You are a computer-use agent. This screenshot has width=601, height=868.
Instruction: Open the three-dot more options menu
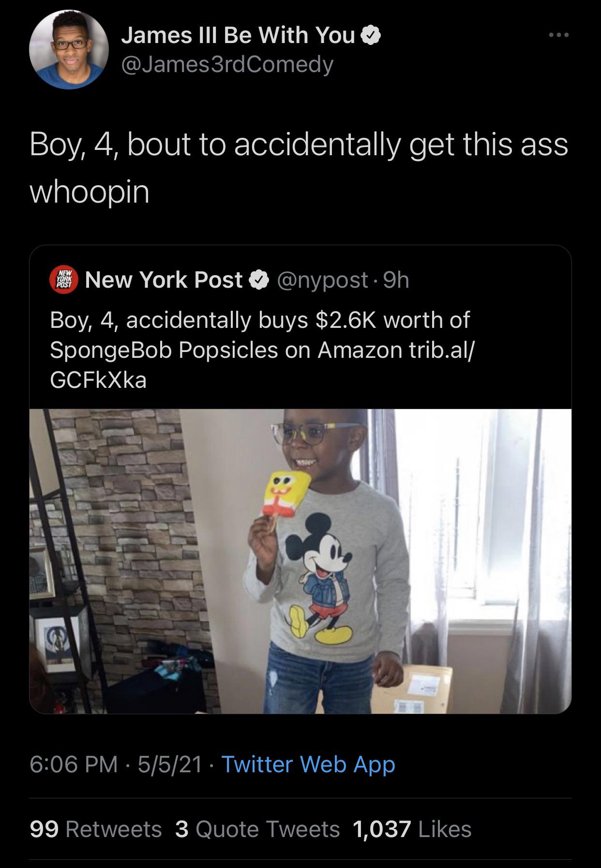tap(558, 35)
